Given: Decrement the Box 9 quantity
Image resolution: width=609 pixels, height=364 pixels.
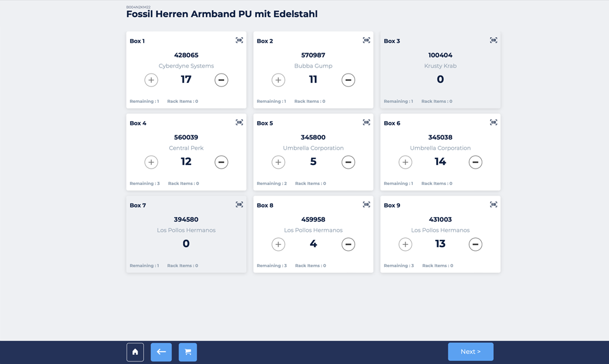Looking at the screenshot, I should (x=475, y=244).
